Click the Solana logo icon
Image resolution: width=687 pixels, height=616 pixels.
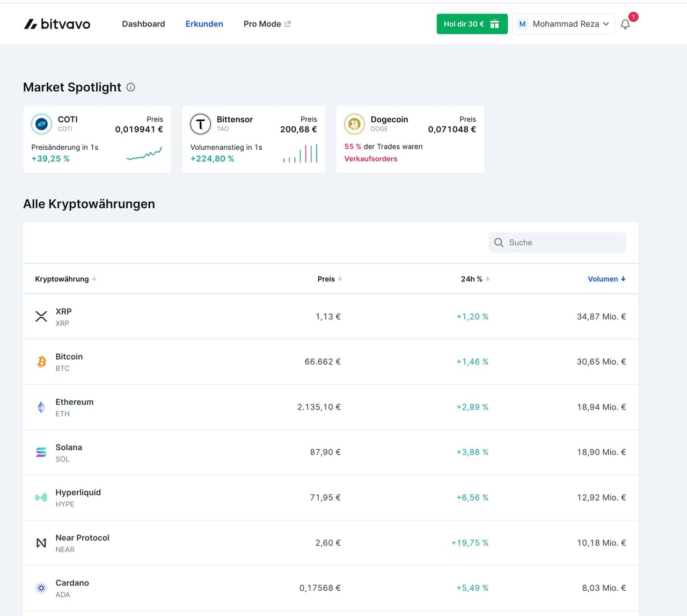coord(41,452)
